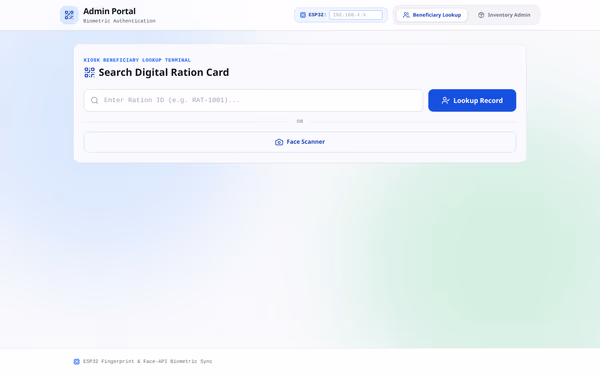Click the chip icon in the footer

(x=77, y=362)
